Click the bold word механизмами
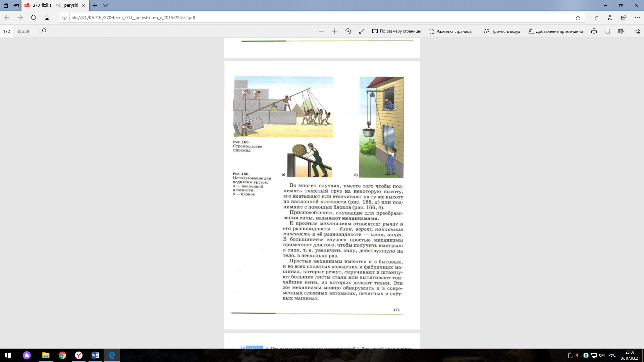 360,218
